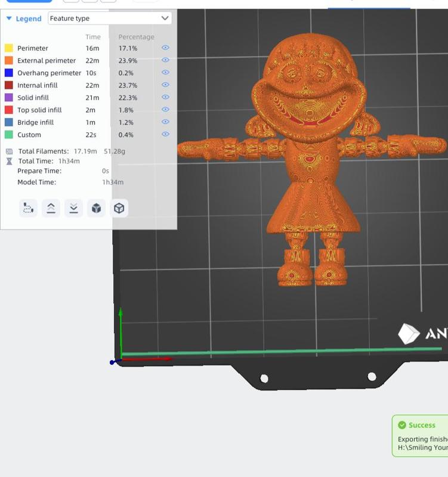Click the Total Time 1h34m value

[69, 161]
